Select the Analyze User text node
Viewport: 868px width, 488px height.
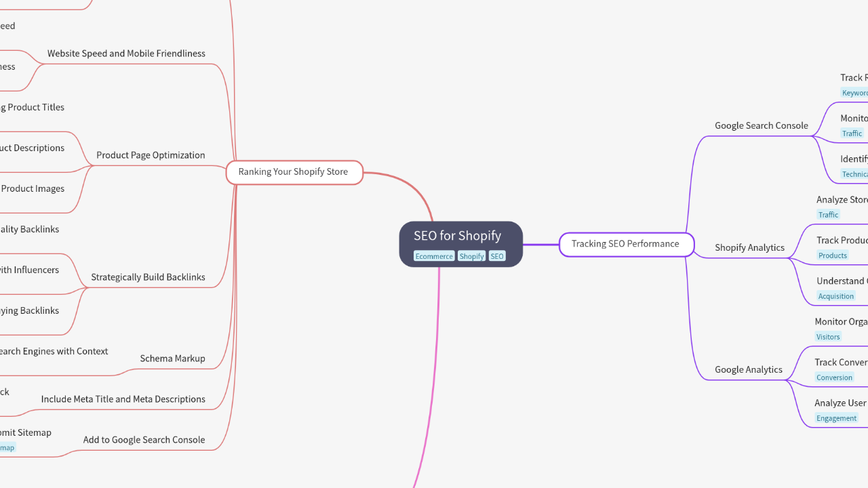tap(841, 403)
